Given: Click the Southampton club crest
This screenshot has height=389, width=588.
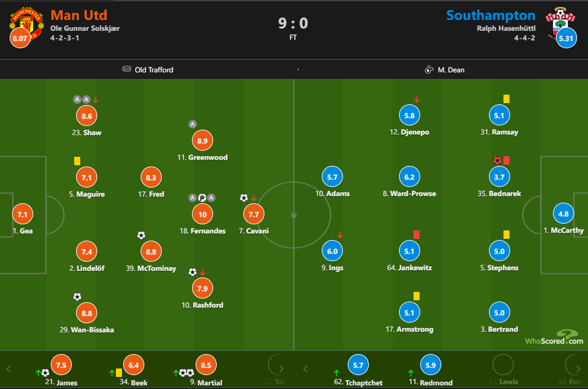Looking at the screenshot, I should pyautogui.click(x=560, y=24).
